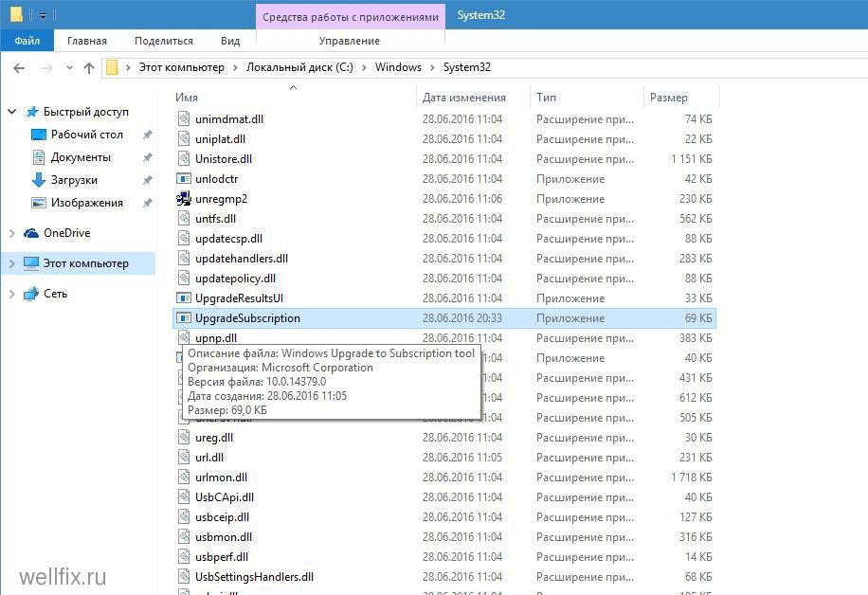The height and width of the screenshot is (595, 868).
Task: Sort by the Размер column header
Action: tap(669, 98)
